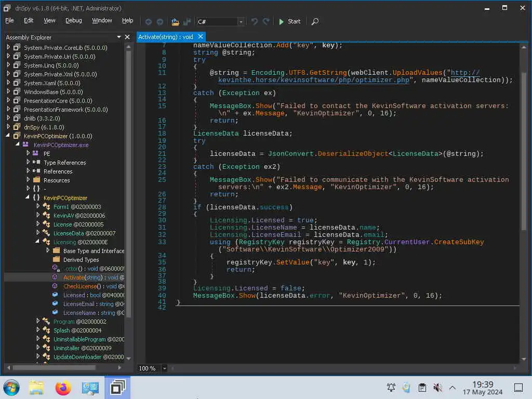Open the Debug menu
This screenshot has height=399, width=532.
tap(74, 20)
